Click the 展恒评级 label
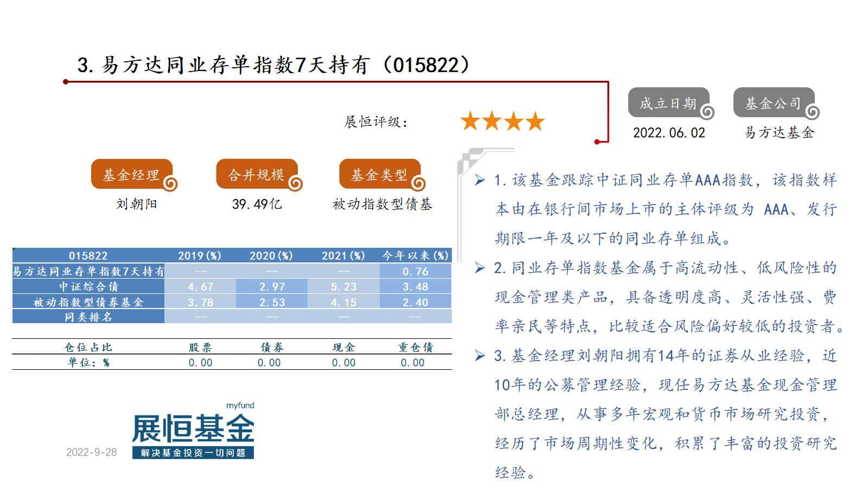This screenshot has width=868, height=488. tap(375, 122)
